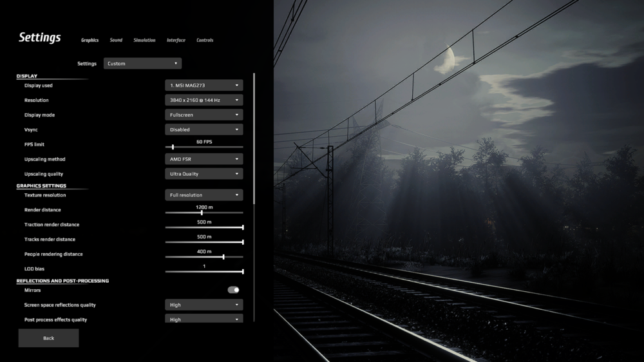Click the Back button
Viewport: 644px width, 362px height.
coord(48,338)
